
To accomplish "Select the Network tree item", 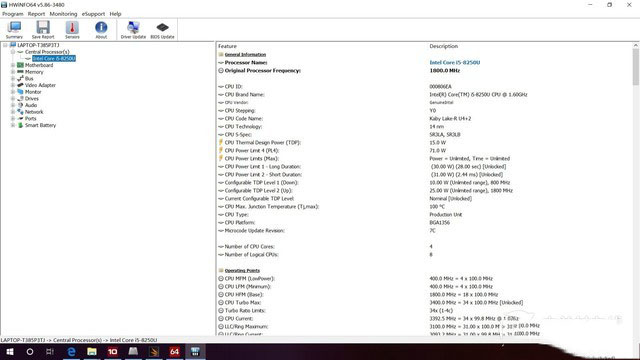I will click(34, 112).
